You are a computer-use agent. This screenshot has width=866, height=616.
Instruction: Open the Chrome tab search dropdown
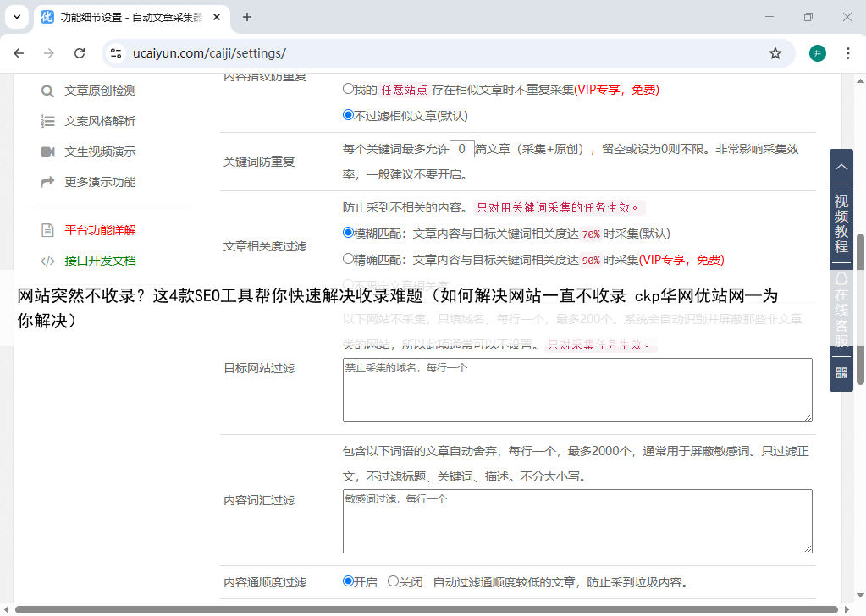pyautogui.click(x=17, y=17)
